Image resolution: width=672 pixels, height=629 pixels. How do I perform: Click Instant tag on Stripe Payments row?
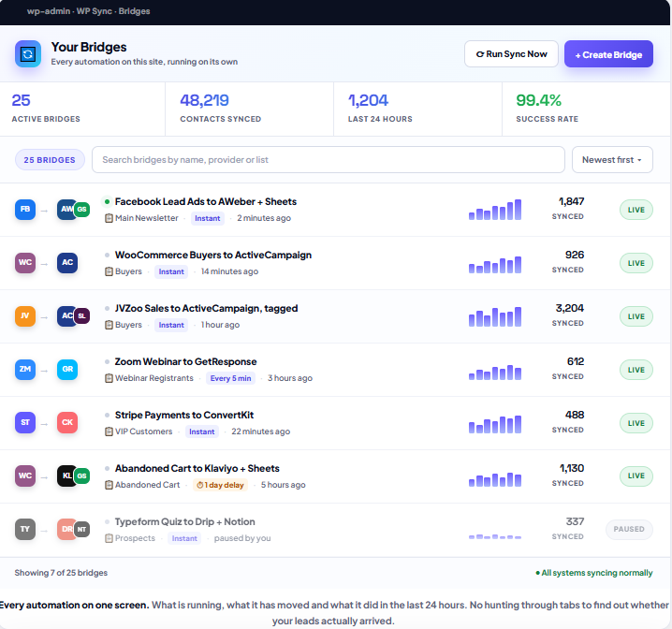point(202,432)
